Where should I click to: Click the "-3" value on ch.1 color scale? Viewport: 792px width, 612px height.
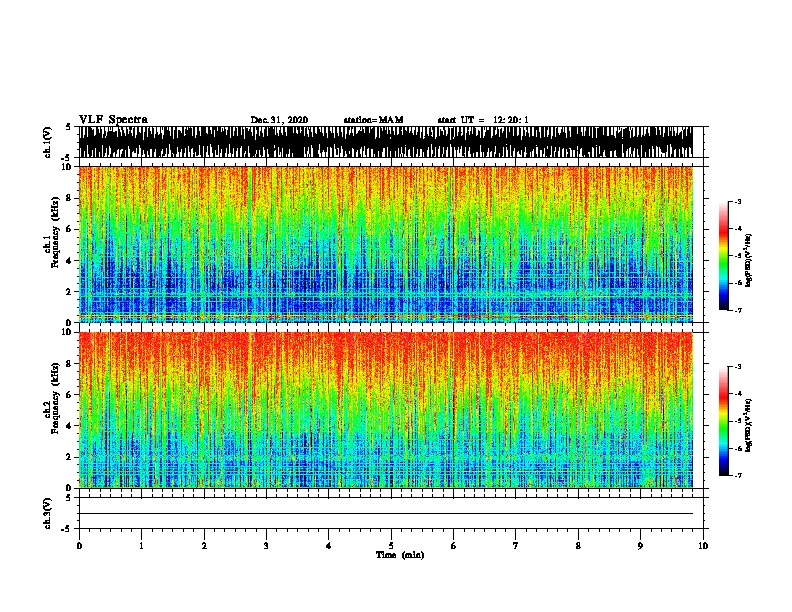coord(738,202)
